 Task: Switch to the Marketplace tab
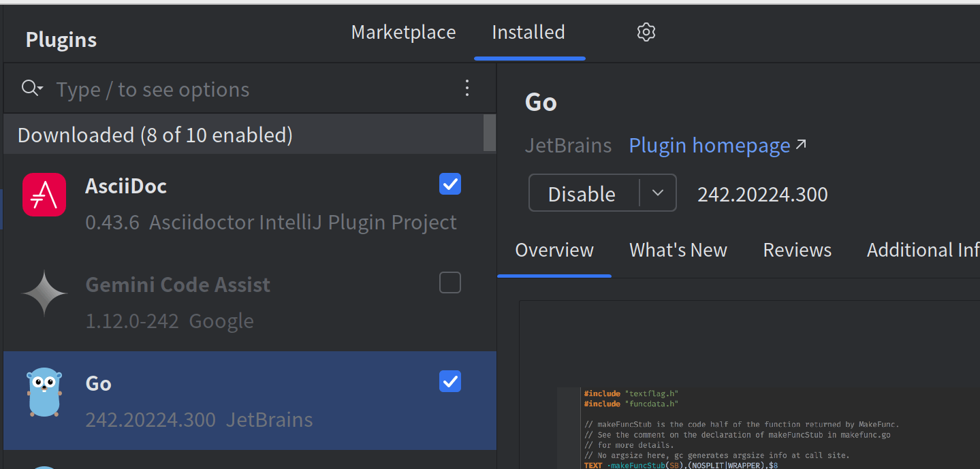tap(403, 32)
